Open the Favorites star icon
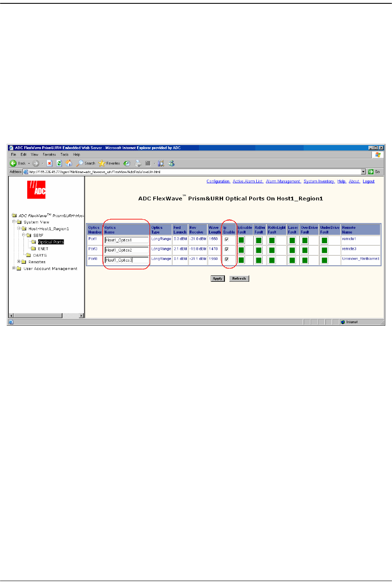The image size is (392, 584). (x=101, y=164)
